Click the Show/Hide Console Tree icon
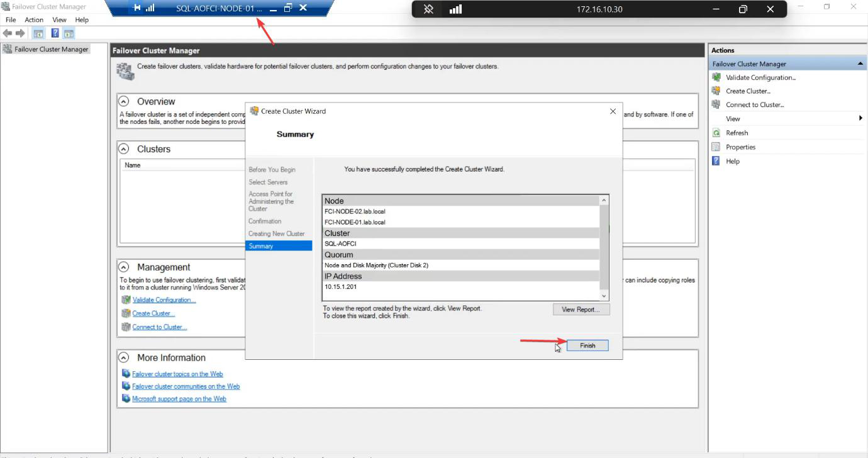The height and width of the screenshot is (458, 868). (x=38, y=33)
